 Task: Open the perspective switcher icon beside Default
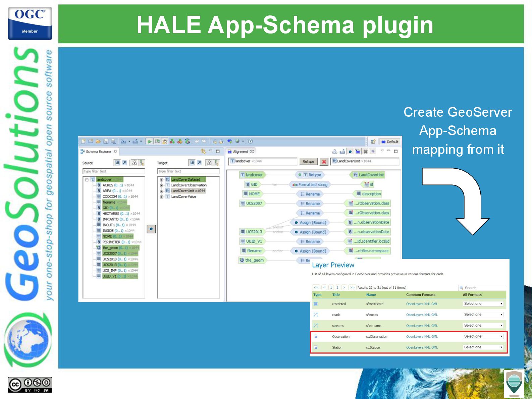pyautogui.click(x=373, y=142)
